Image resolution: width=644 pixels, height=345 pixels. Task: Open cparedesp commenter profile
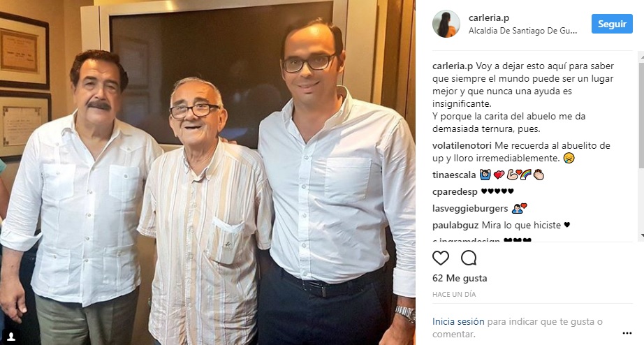pos(455,192)
